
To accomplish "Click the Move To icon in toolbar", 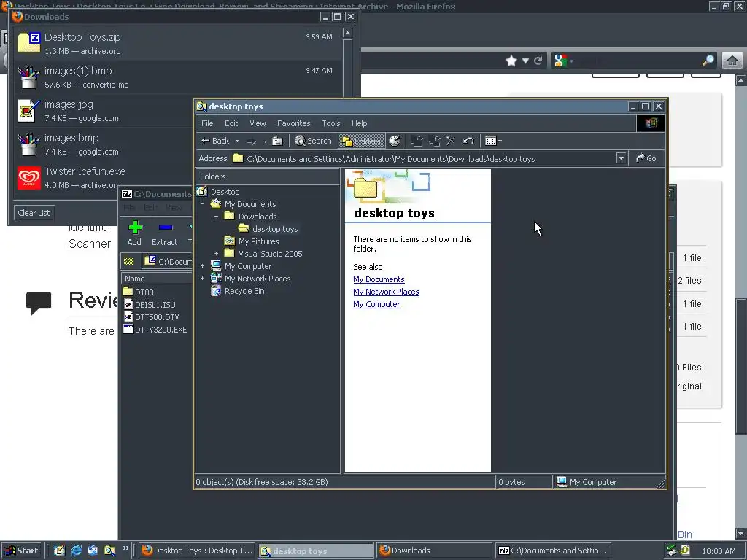I will (x=417, y=141).
